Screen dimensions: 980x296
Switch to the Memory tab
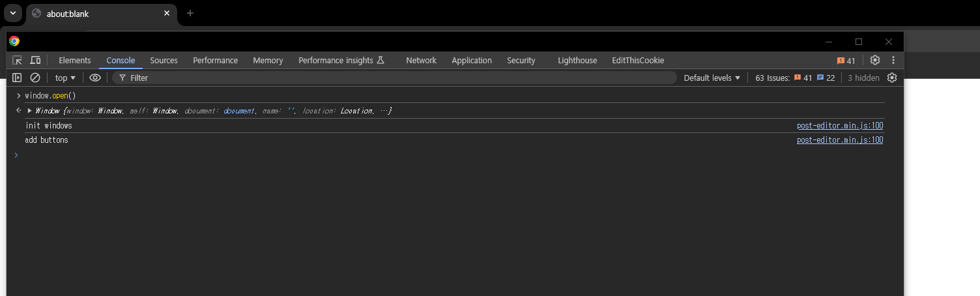pos(268,60)
